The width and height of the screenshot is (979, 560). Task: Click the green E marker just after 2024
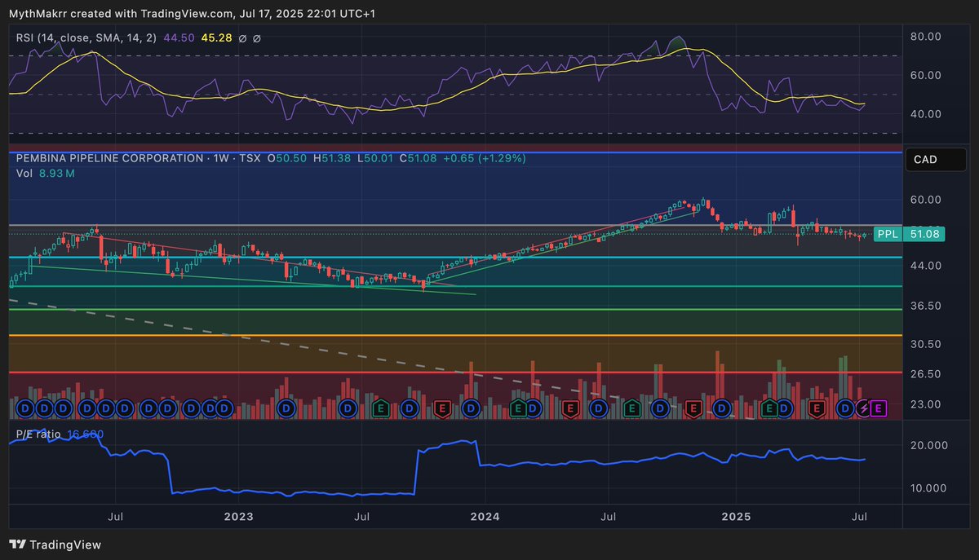coord(517,407)
